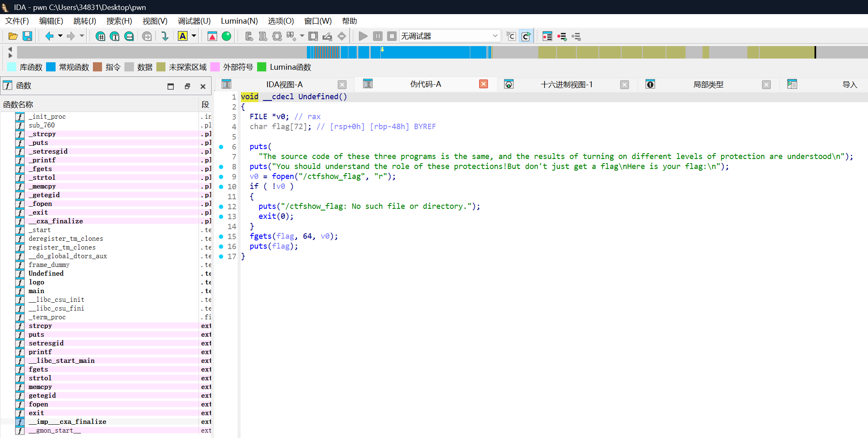
Task: Sort by the 函数名称 column header
Action: point(100,105)
